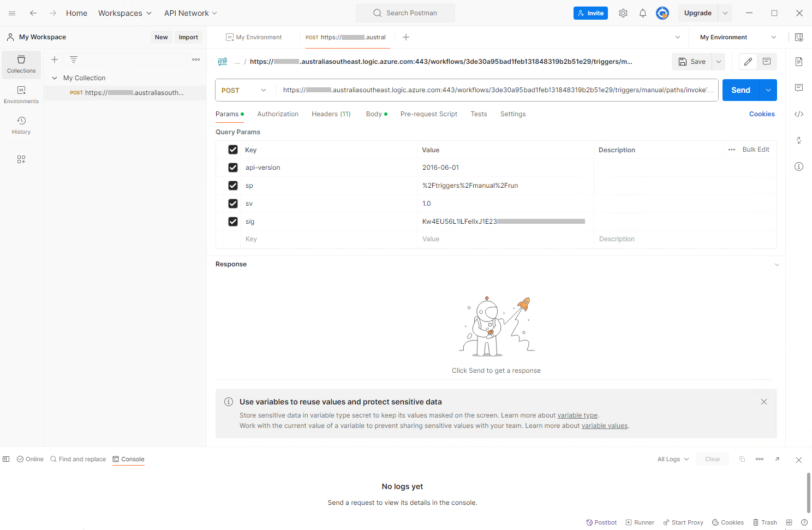
Task: Uncheck the sig parameter checkbox
Action: click(x=233, y=222)
